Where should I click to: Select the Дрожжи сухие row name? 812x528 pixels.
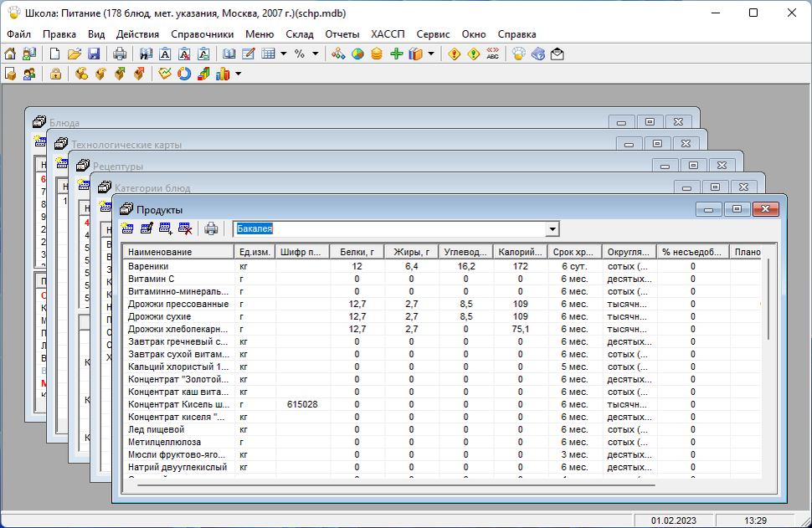pyautogui.click(x=160, y=316)
